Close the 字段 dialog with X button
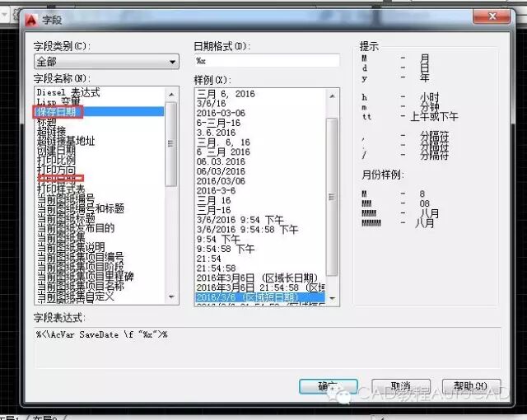 point(492,16)
